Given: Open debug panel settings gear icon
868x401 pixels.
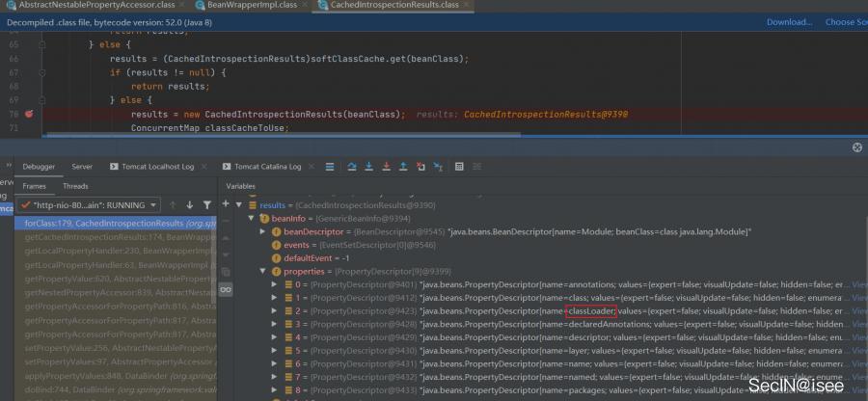Looking at the screenshot, I should point(857,147).
